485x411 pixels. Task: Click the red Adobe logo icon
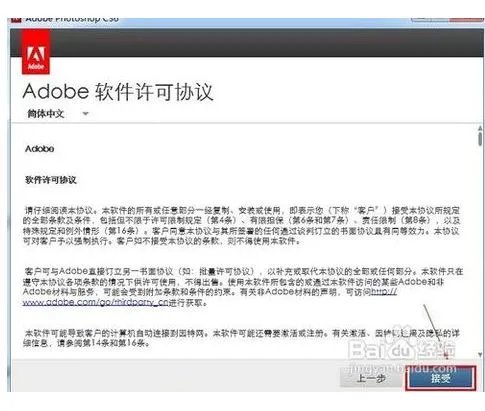[x=36, y=52]
